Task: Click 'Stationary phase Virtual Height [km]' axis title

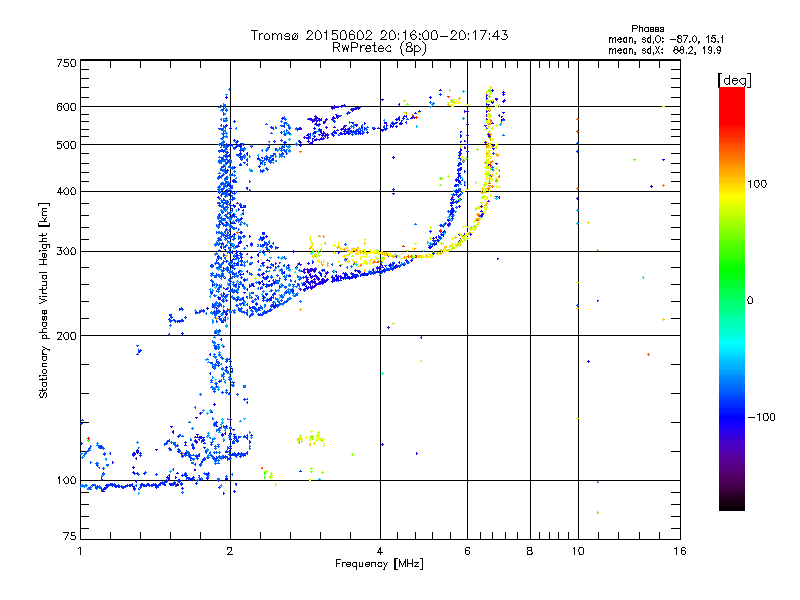Action: (x=44, y=300)
